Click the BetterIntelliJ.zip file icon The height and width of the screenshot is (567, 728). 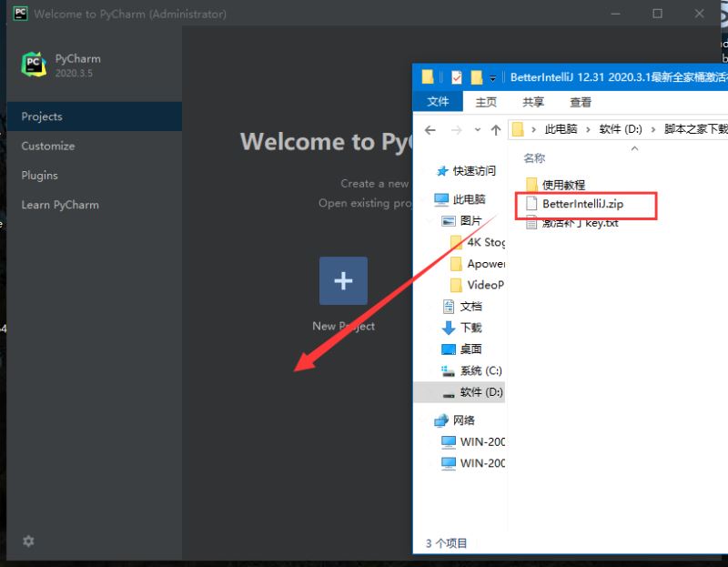coord(531,204)
